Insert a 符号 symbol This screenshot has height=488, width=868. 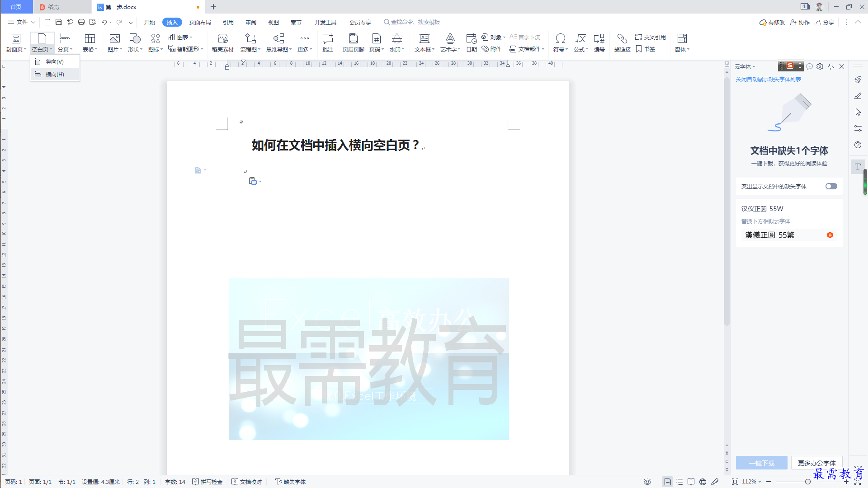[561, 43]
